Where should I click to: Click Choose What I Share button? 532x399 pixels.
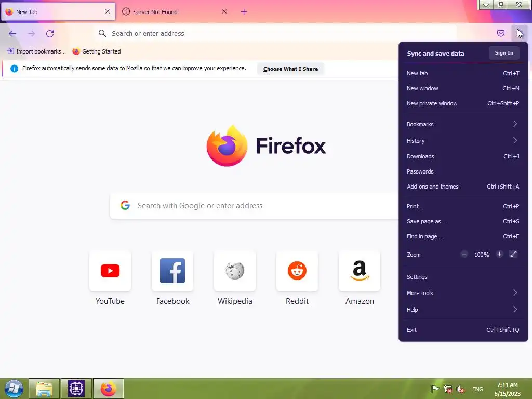click(290, 69)
